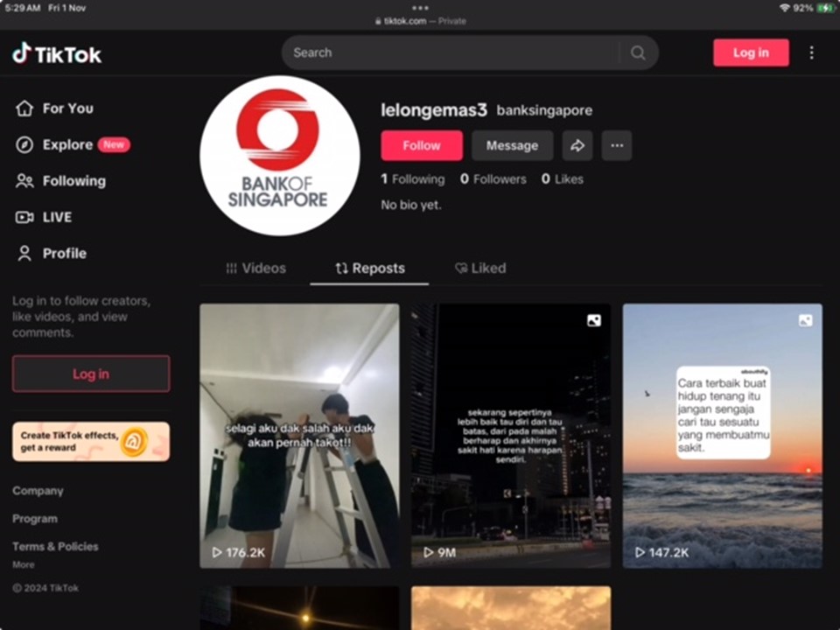Image resolution: width=840 pixels, height=630 pixels.
Task: Click the top-right Log in button
Action: pyautogui.click(x=751, y=52)
